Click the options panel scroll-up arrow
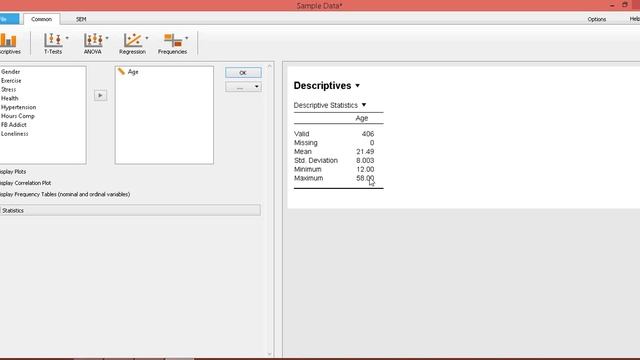The image size is (640, 360). [x=269, y=66]
